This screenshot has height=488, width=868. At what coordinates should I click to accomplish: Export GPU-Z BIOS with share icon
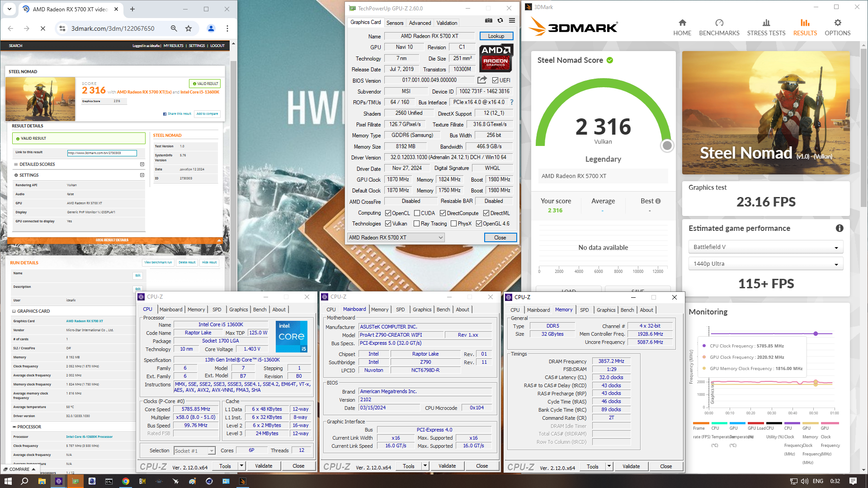pyautogui.click(x=482, y=80)
